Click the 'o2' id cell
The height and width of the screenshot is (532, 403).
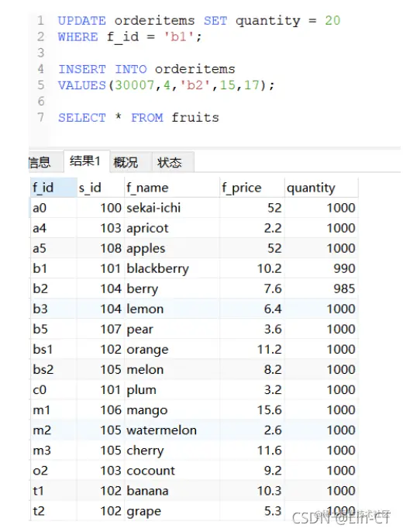(53, 470)
